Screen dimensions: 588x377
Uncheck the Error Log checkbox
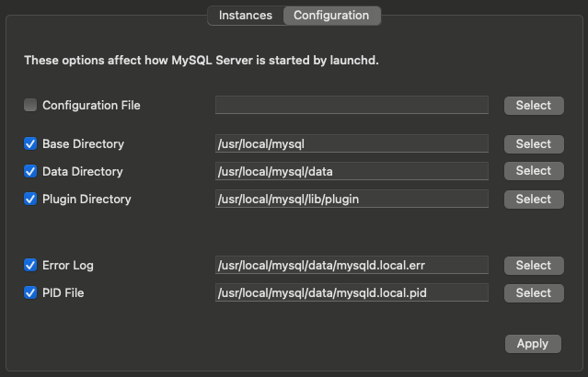(x=30, y=265)
